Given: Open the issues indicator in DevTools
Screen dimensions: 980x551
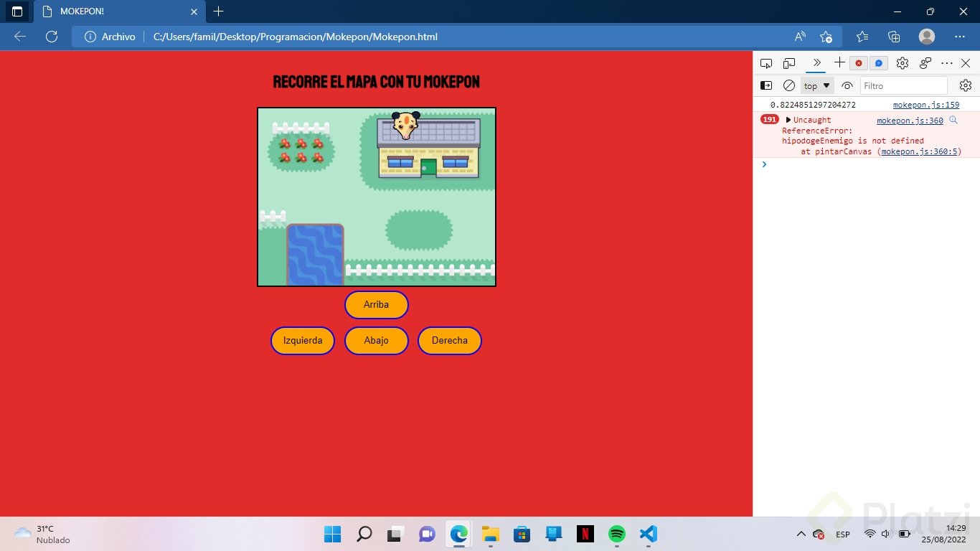Looking at the screenshot, I should (x=879, y=63).
